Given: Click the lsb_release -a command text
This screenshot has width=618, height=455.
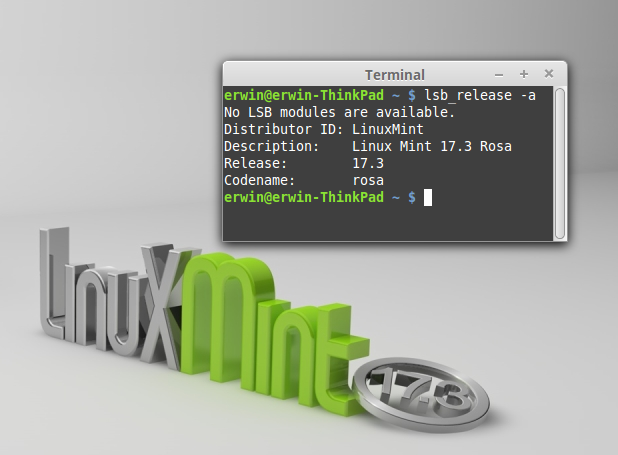Looking at the screenshot, I should 480,96.
